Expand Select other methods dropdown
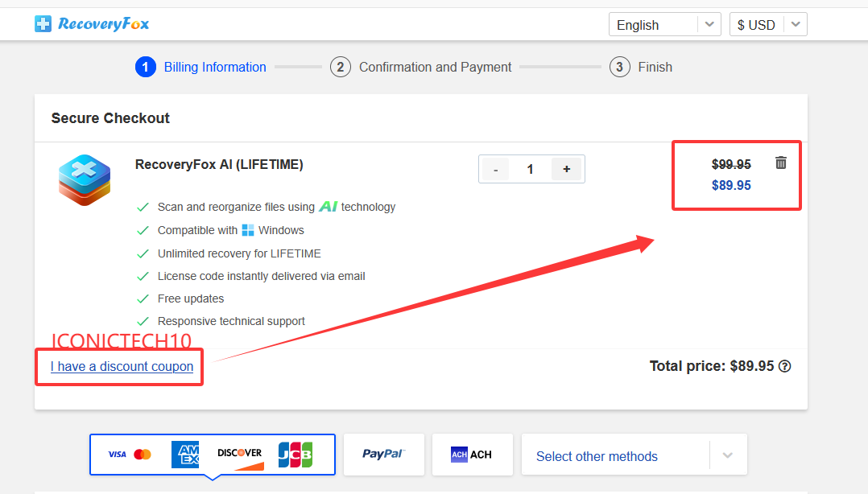Screen dimensions: 868x494 [x=634, y=455]
